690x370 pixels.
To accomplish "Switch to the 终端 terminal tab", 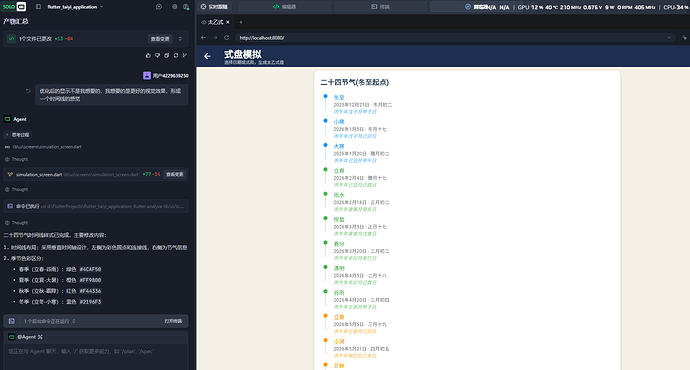I will click(380, 7).
